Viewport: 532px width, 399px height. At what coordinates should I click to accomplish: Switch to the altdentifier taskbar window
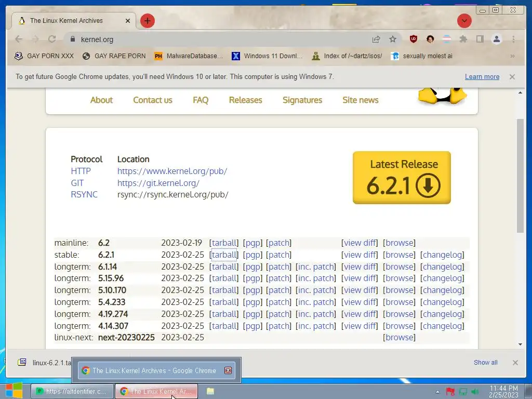tap(72, 391)
